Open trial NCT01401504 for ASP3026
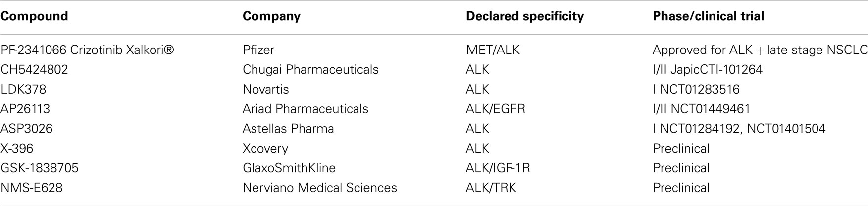The width and height of the screenshot is (868, 206). point(786,129)
